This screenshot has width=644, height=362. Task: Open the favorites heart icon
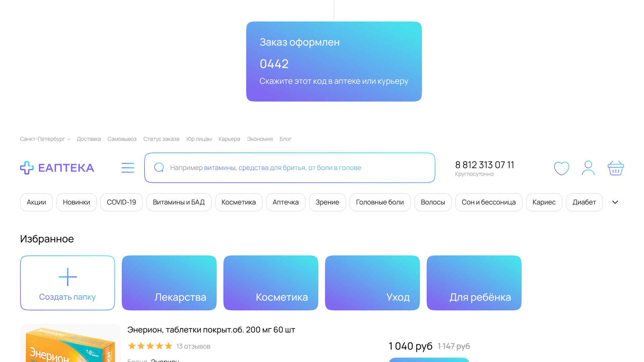pos(561,168)
